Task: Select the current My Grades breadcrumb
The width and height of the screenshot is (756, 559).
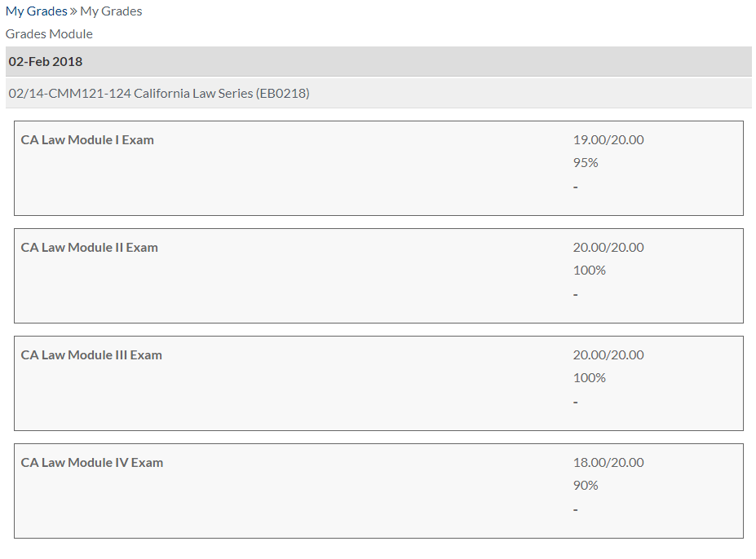Action: pyautogui.click(x=111, y=11)
